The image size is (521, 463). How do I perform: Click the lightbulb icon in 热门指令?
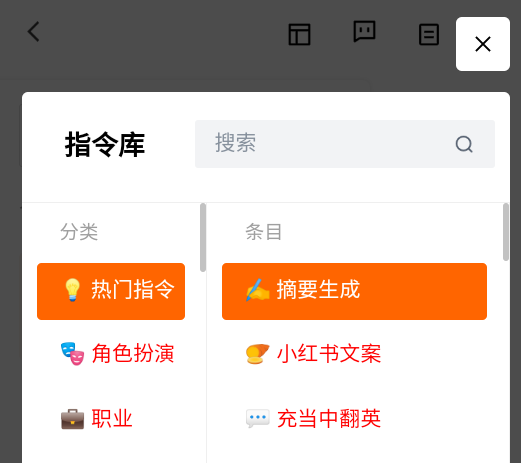[72, 290]
